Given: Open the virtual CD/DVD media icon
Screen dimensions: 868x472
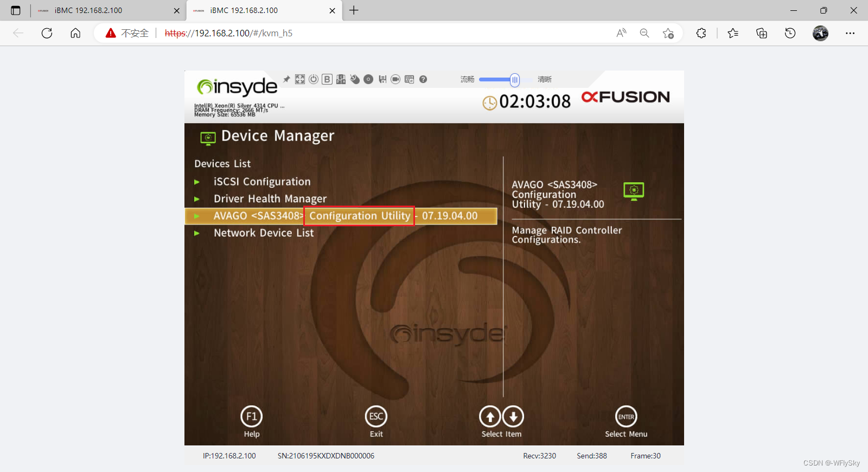Looking at the screenshot, I should tap(368, 79).
